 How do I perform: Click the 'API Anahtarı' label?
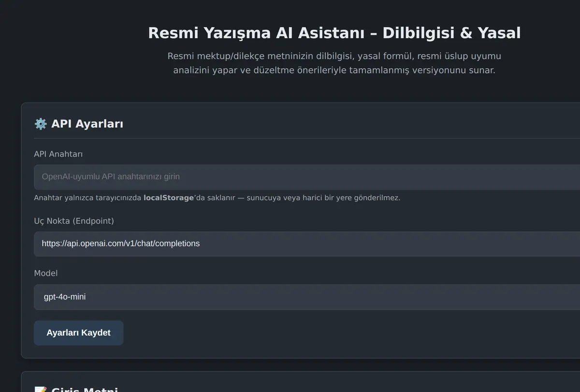[x=58, y=154]
